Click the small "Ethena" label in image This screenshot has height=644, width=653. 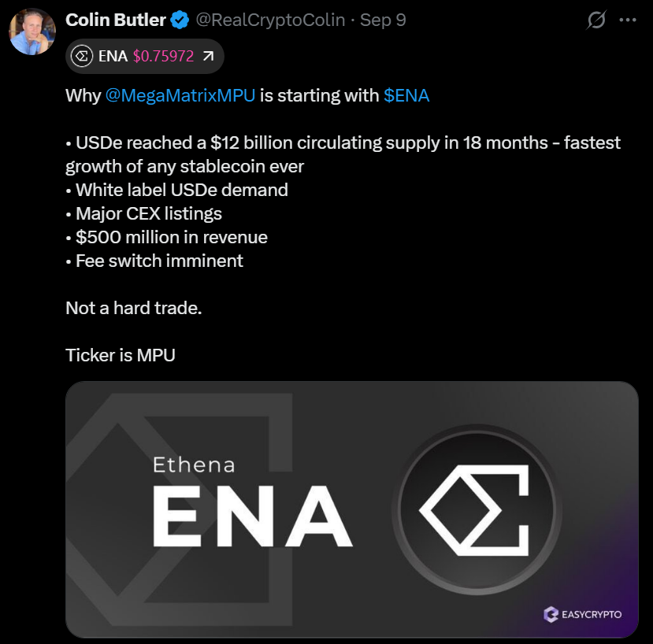(194, 464)
